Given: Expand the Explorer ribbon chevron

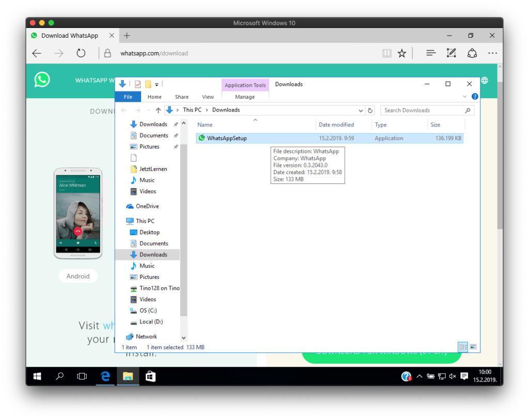Looking at the screenshot, I should [464, 97].
